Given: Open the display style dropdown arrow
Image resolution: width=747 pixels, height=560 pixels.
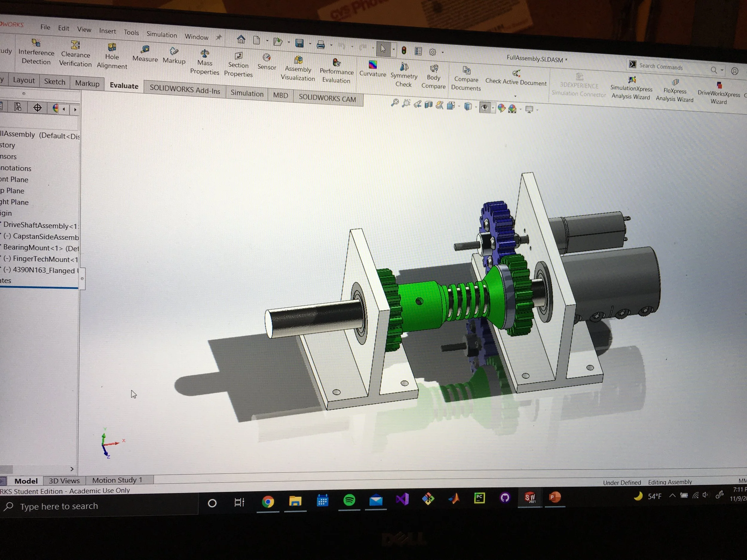Looking at the screenshot, I should 476,107.
